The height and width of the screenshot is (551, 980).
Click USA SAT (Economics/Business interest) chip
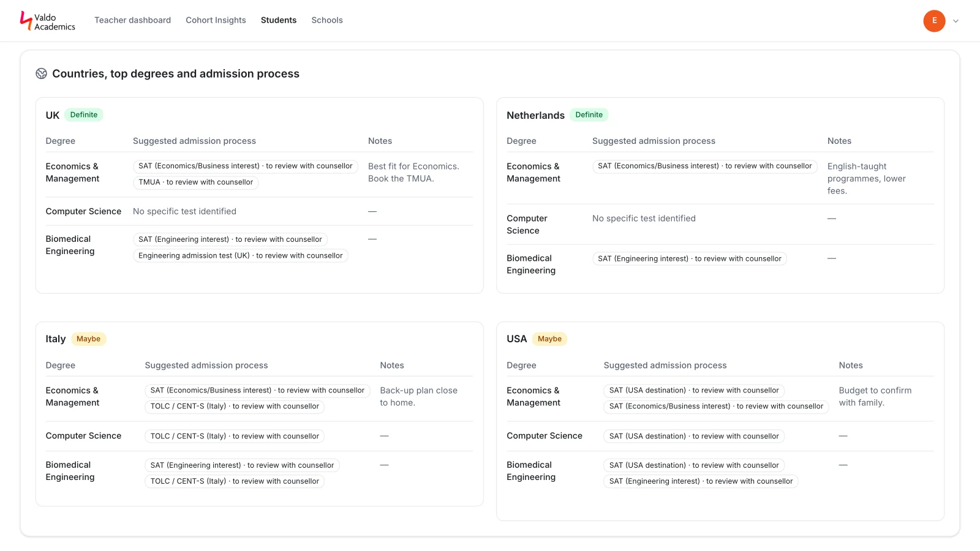(716, 407)
